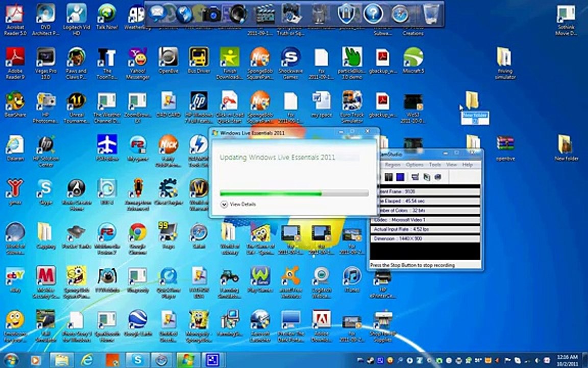Open the Yahoo! Messenger shortcut
The width and height of the screenshot is (588, 368).
coord(138,63)
